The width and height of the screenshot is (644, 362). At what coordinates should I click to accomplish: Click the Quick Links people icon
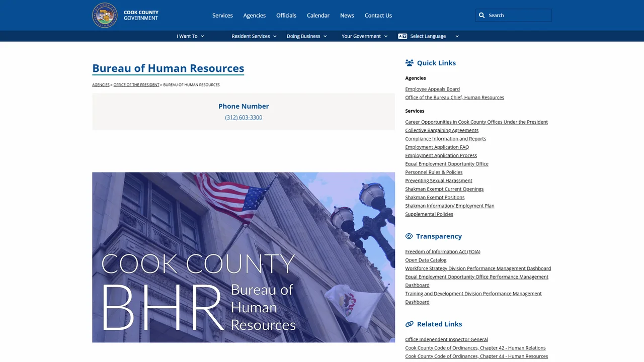pos(410,63)
